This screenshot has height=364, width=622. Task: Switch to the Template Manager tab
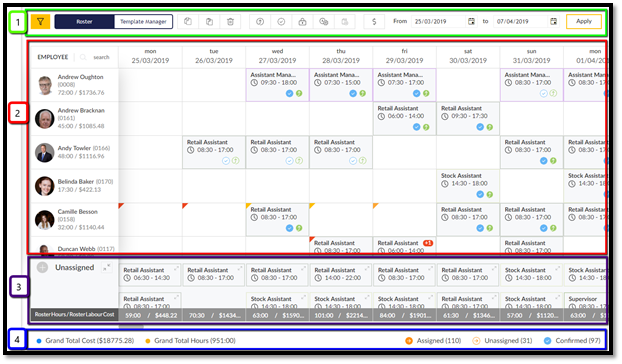click(x=143, y=22)
